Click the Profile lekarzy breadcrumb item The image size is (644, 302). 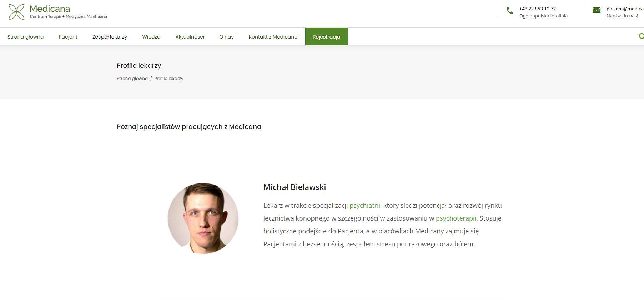pyautogui.click(x=169, y=79)
